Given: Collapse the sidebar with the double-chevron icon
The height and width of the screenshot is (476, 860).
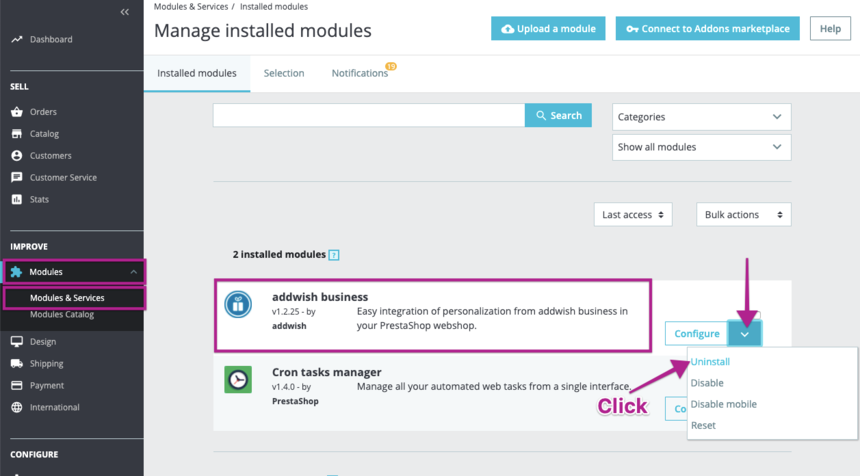Looking at the screenshot, I should pos(124,12).
